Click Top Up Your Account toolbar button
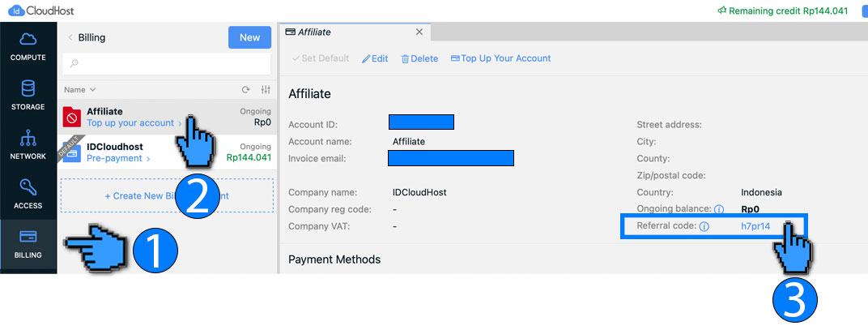The width and height of the screenshot is (868, 330). coord(500,58)
